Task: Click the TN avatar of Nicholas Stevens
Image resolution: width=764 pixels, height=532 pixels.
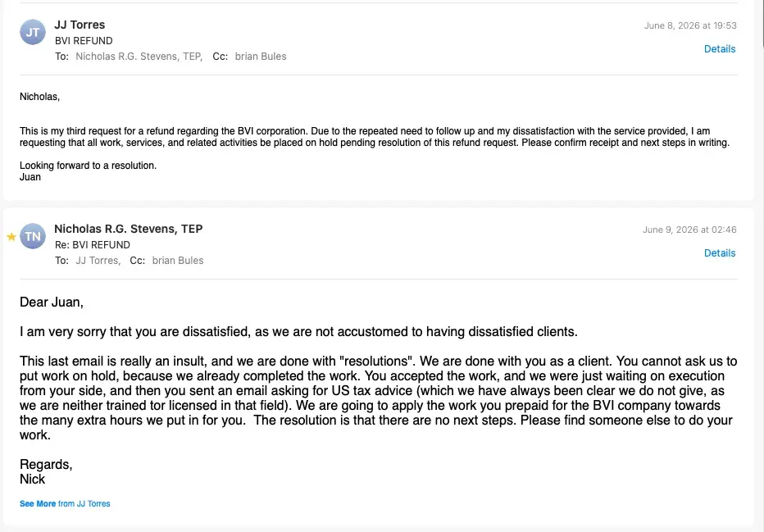Action: tap(33, 236)
